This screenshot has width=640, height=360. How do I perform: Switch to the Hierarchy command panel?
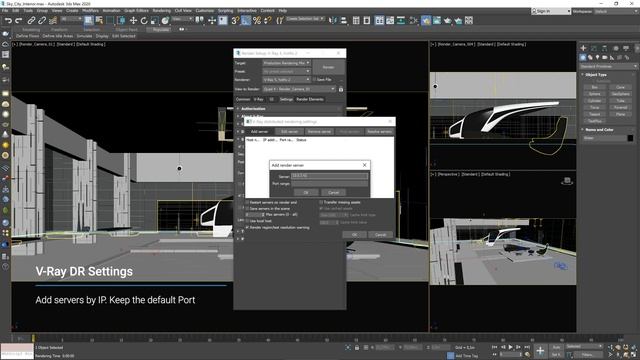point(604,48)
